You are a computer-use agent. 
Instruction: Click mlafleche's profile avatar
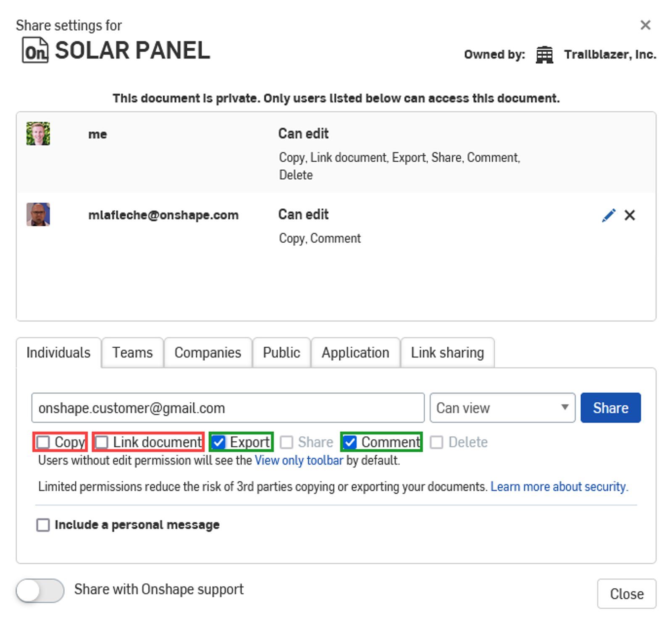[x=38, y=215]
